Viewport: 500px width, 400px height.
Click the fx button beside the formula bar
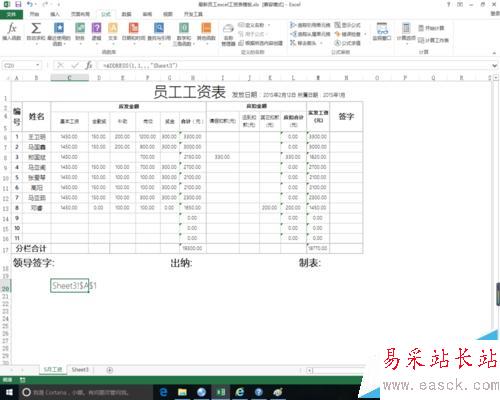89,65
